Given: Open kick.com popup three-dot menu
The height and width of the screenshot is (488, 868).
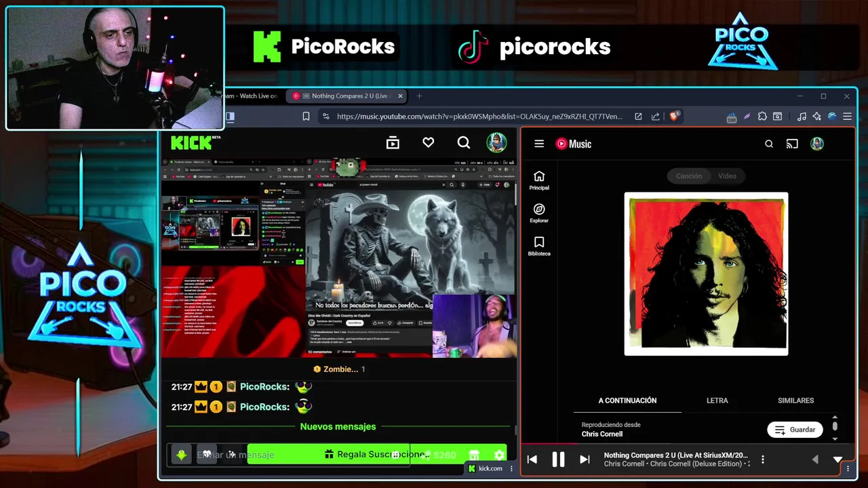Looking at the screenshot, I should tap(511, 468).
